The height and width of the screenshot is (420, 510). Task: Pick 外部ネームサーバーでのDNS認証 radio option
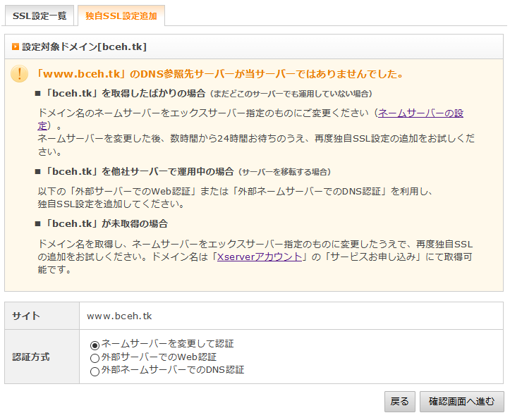coord(95,371)
